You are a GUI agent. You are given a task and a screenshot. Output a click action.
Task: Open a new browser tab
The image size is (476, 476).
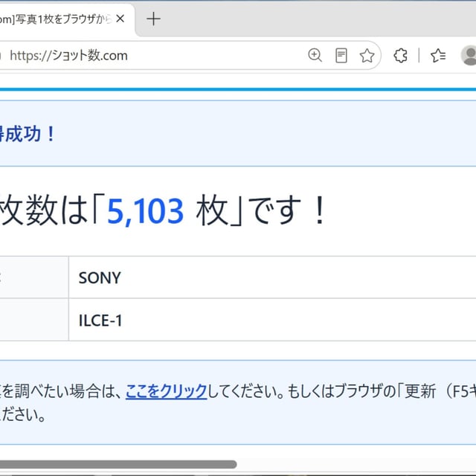coord(154,19)
